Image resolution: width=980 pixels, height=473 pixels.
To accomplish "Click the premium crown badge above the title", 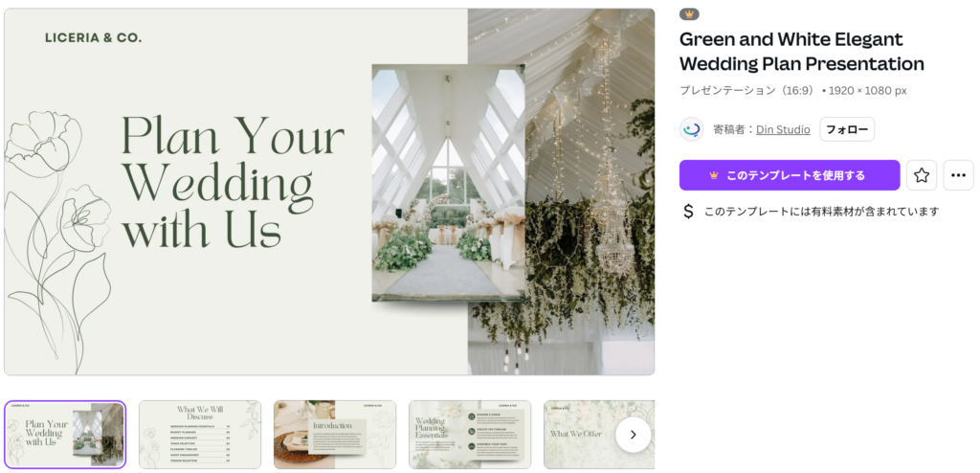I will [689, 13].
